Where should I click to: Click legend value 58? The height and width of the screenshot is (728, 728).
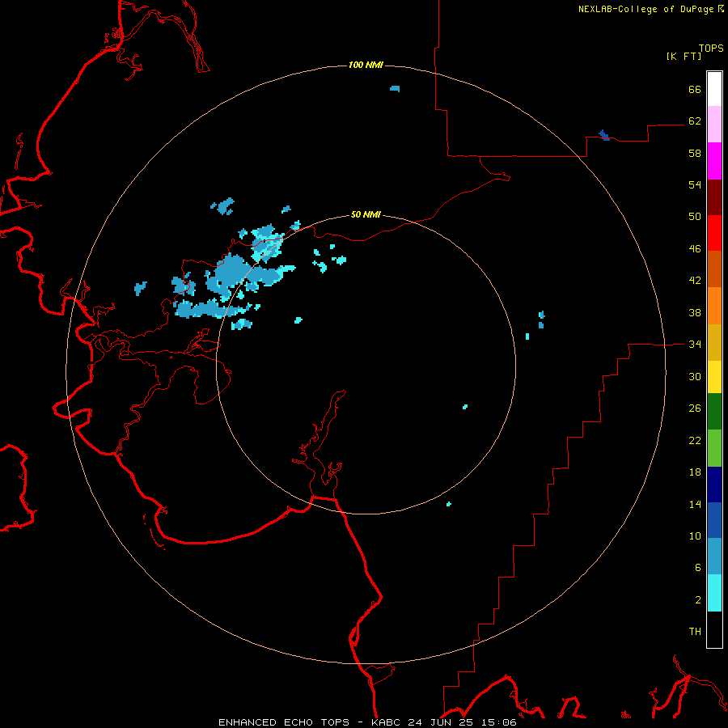[695, 153]
